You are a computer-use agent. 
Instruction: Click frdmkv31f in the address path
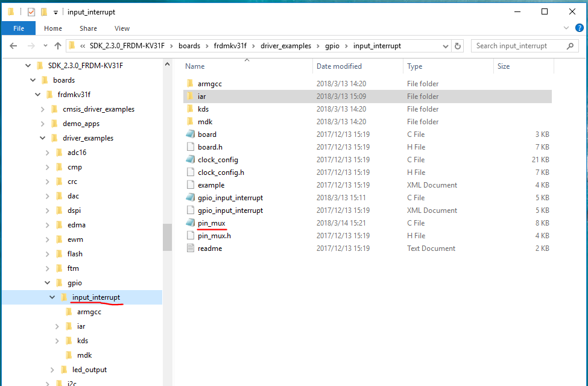tap(230, 46)
